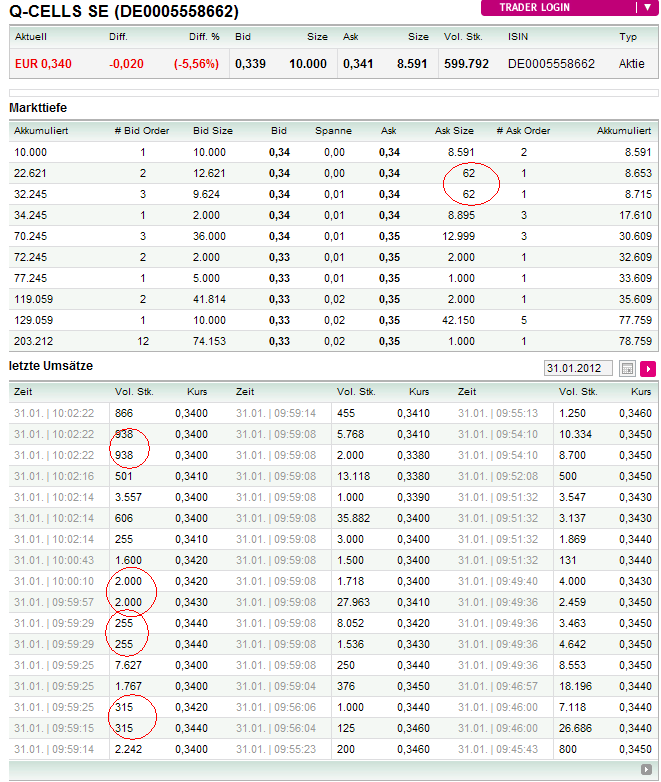The image size is (661, 782).
Task: Click the pink arrow button beside the date
Action: (647, 369)
